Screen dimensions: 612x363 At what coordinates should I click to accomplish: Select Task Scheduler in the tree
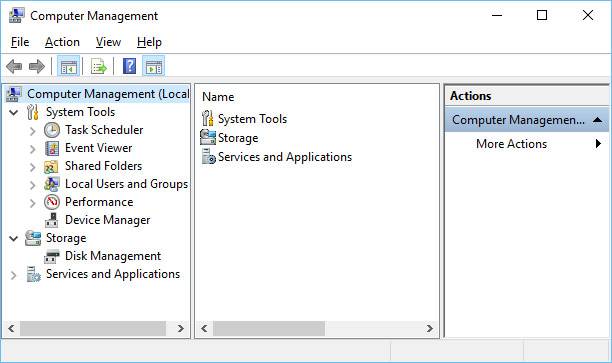[104, 130]
